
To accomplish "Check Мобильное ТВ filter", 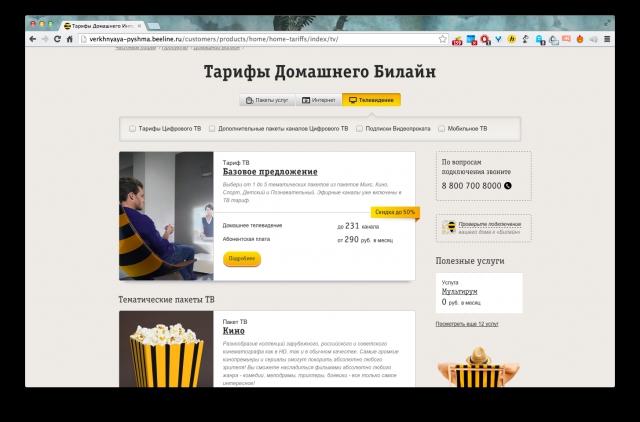I will tap(441, 129).
